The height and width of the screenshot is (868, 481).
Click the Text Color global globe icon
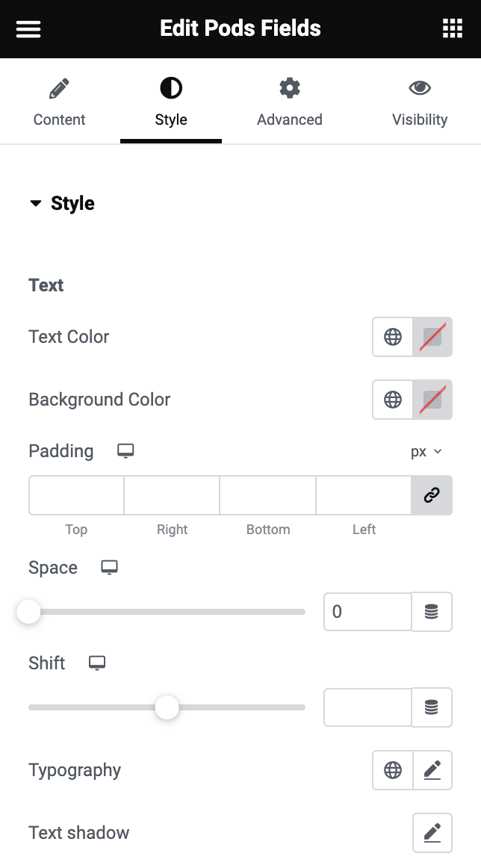pyautogui.click(x=393, y=337)
